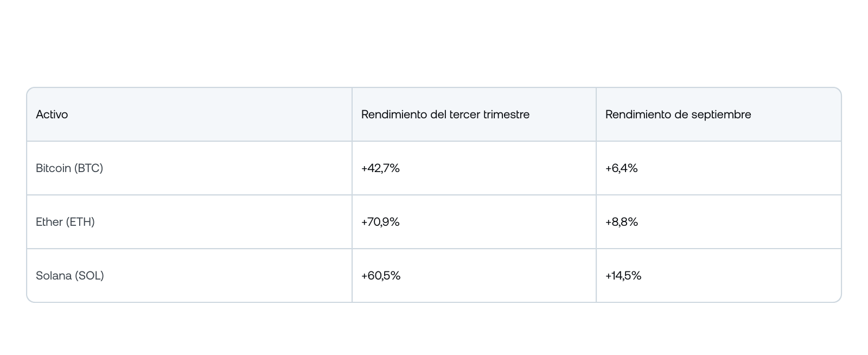
Task: Click the (SOL) ticker text
Action: [x=90, y=276]
